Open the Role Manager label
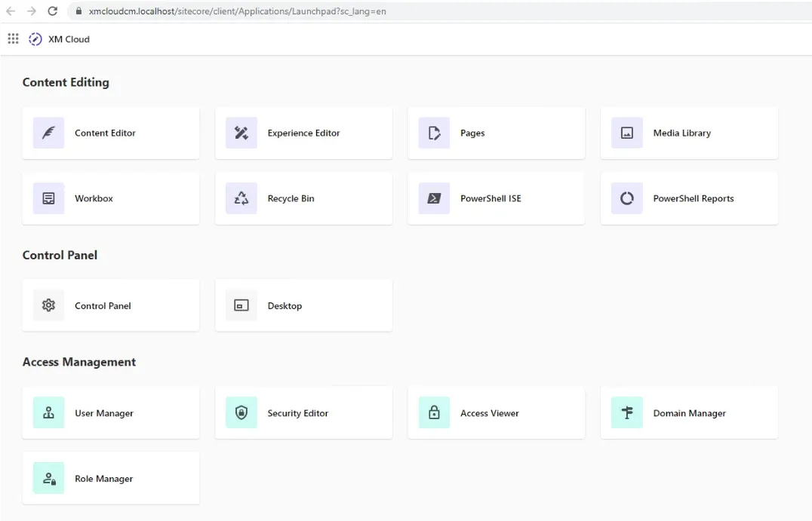The height and width of the screenshot is (521, 812). point(103,479)
